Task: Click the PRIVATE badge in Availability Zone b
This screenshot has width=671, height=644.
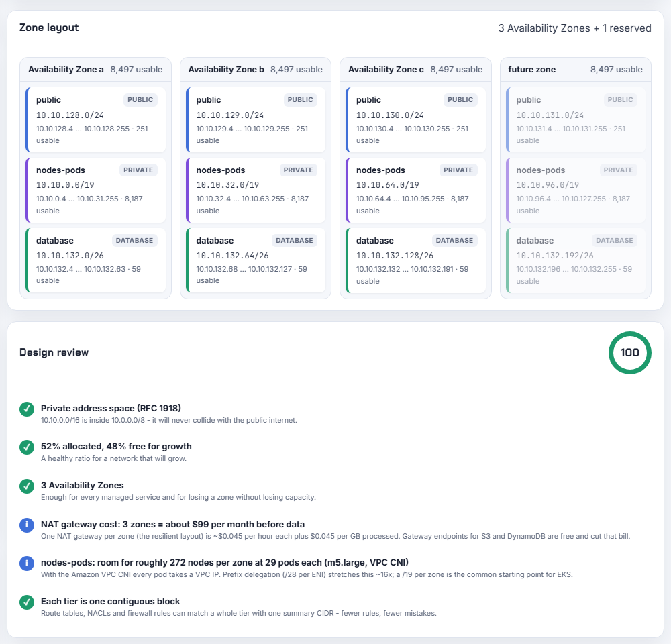Action: [x=299, y=170]
